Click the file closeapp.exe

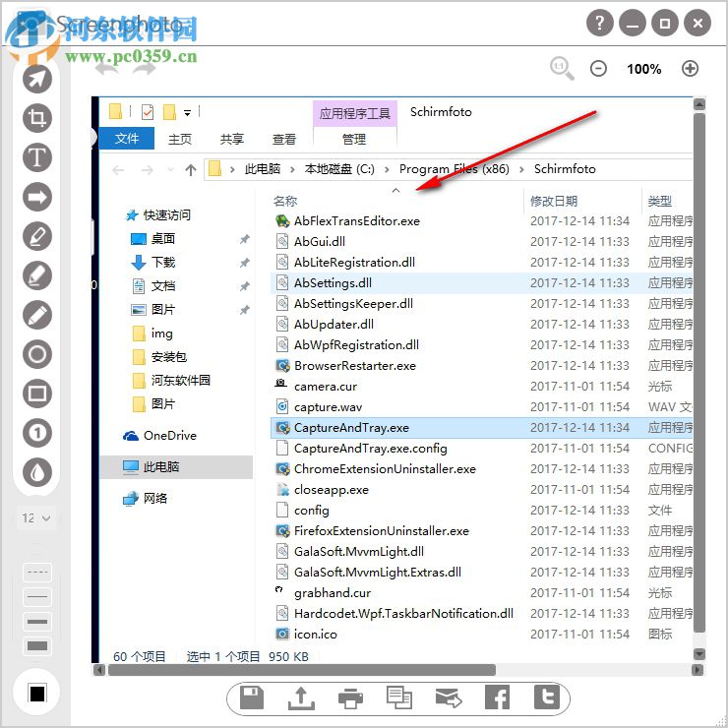(331, 489)
